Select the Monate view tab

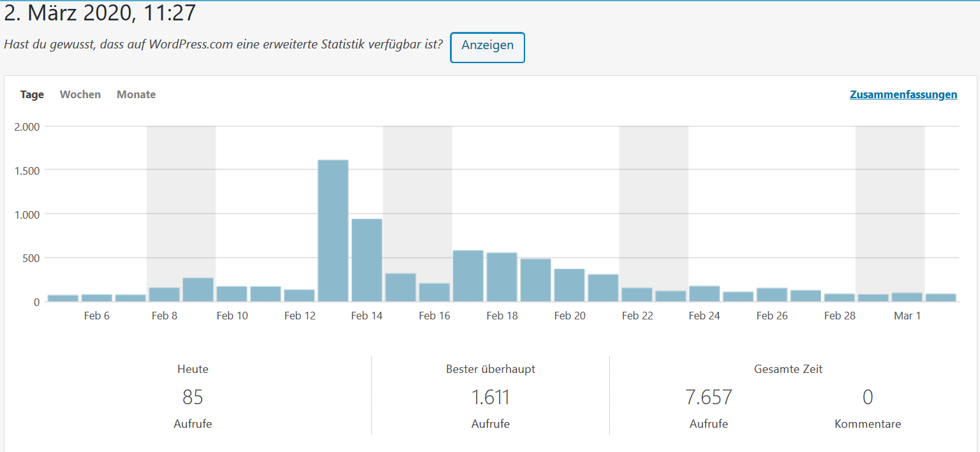click(136, 94)
